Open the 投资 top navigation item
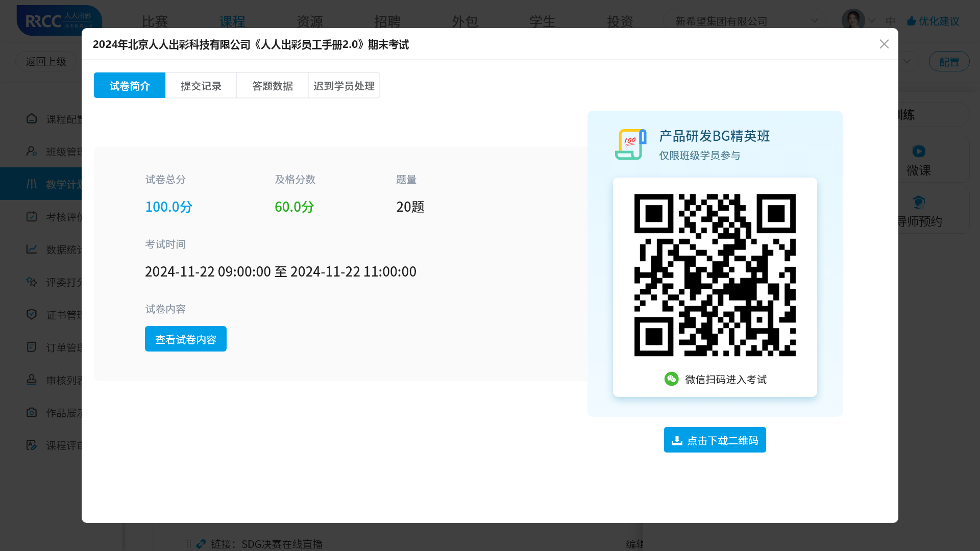This screenshot has height=551, width=980. [x=620, y=21]
